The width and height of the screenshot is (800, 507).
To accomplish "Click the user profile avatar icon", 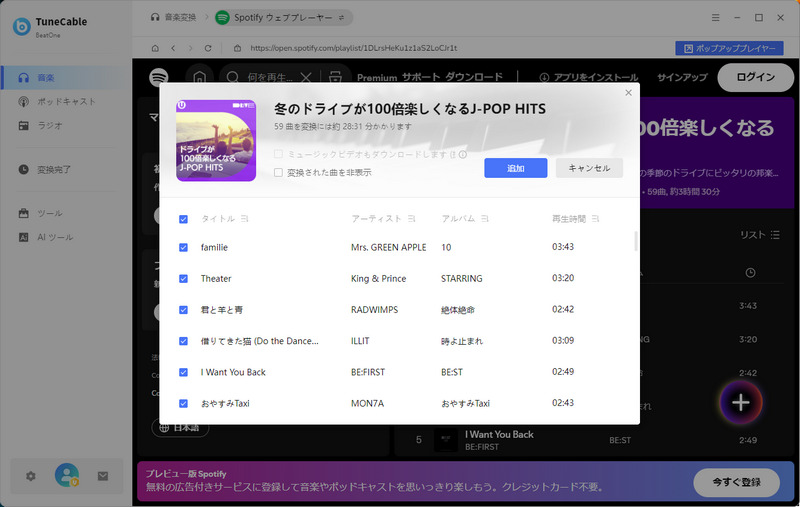I will click(67, 475).
